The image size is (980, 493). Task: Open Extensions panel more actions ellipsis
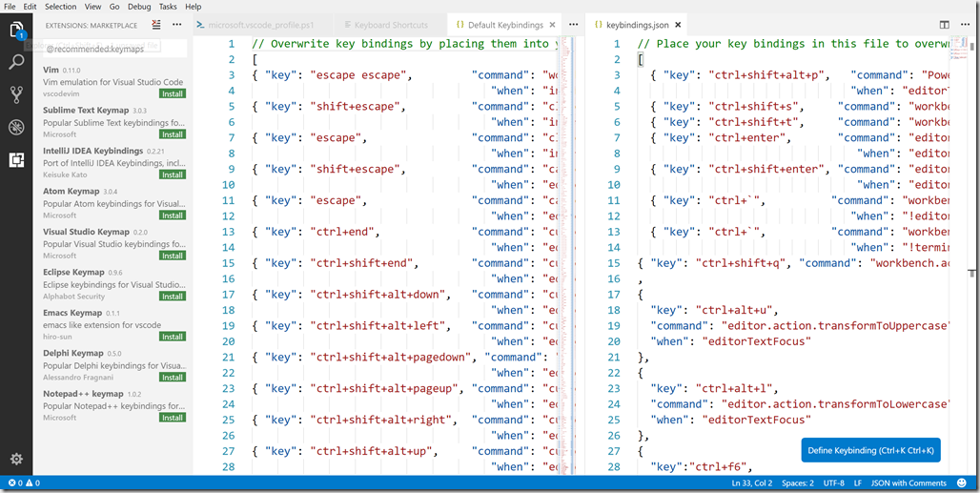point(177,25)
